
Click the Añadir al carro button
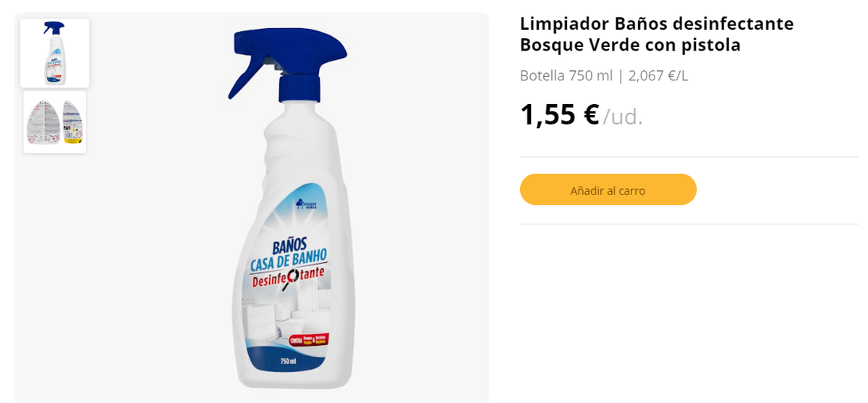click(608, 190)
